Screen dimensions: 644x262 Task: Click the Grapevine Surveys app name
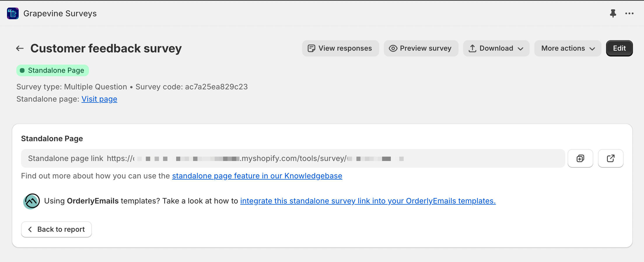[x=60, y=13]
